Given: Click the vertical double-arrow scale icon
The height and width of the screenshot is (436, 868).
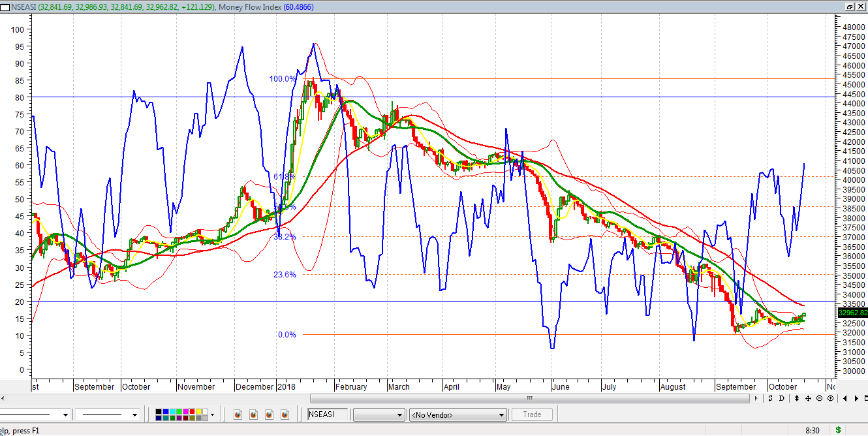Looking at the screenshot, I should (x=796, y=398).
